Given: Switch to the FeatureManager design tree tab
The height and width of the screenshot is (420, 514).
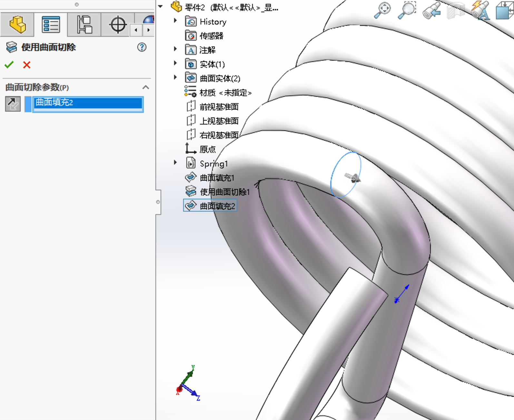Looking at the screenshot, I should pyautogui.click(x=17, y=25).
